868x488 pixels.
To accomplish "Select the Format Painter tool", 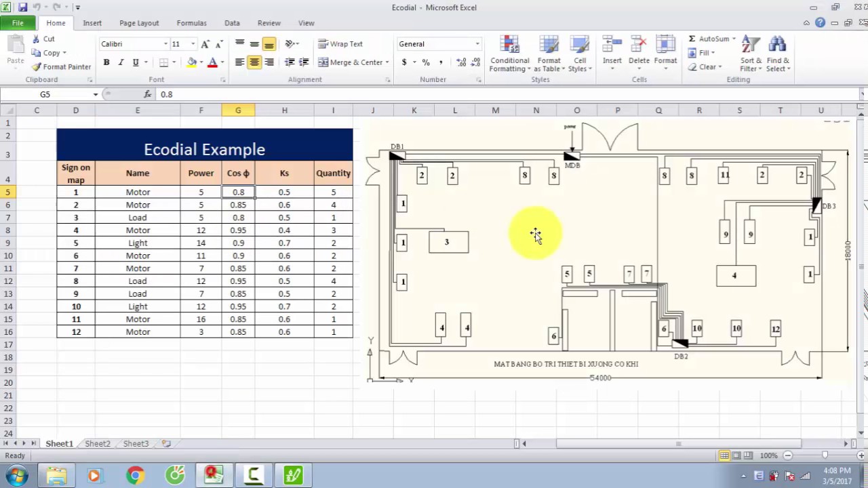I will [x=61, y=66].
